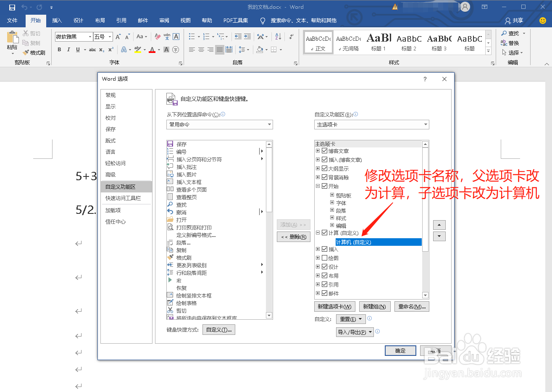Click the bullet list icon
The image size is (552, 392).
pos(192,37)
